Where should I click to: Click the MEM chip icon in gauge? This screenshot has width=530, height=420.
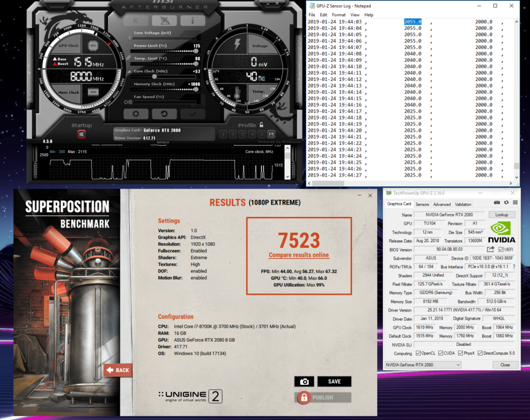93,92
